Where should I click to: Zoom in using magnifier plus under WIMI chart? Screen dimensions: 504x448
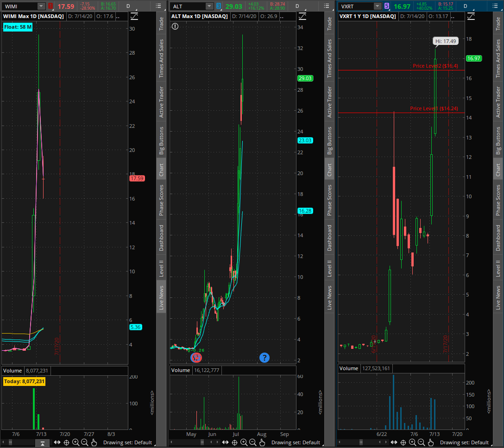pos(76,442)
